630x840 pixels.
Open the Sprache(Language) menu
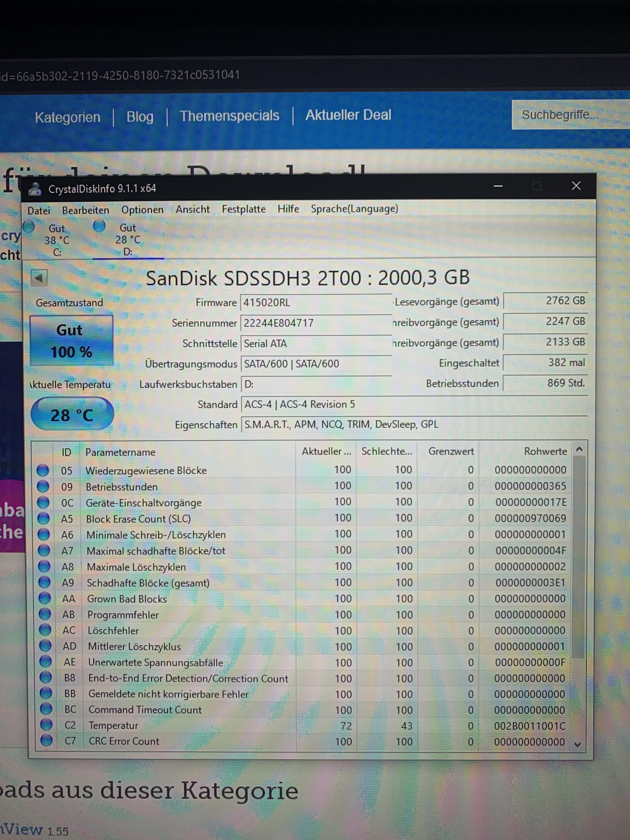pos(354,209)
